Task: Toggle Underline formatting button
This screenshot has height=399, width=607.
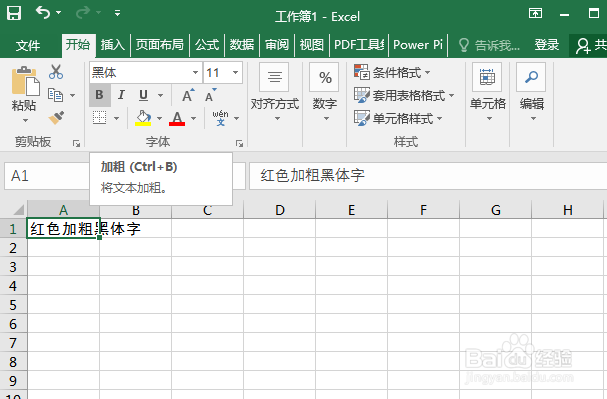Action: [144, 95]
